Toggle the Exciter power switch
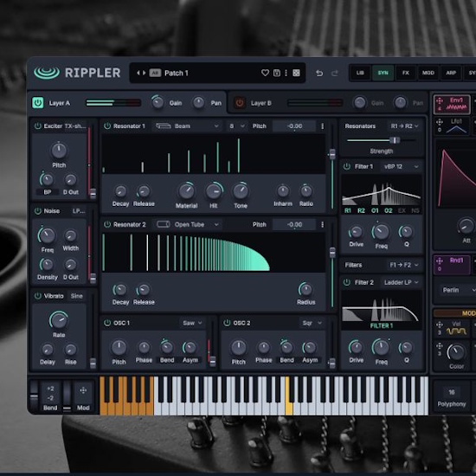Image resolution: width=476 pixels, height=476 pixels. tap(37, 126)
